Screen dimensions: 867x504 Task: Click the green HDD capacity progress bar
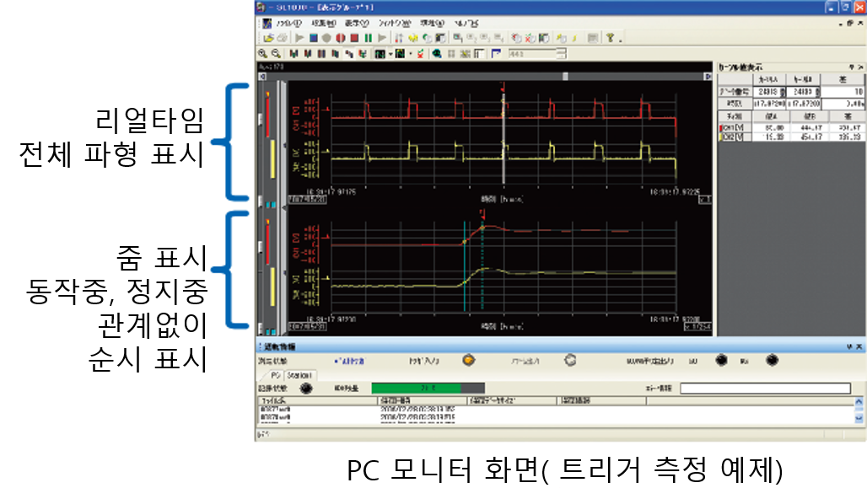pos(428,388)
